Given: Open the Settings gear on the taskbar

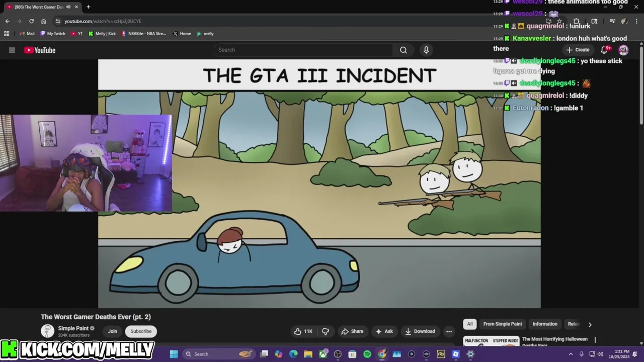Looking at the screenshot, I should (x=470, y=354).
